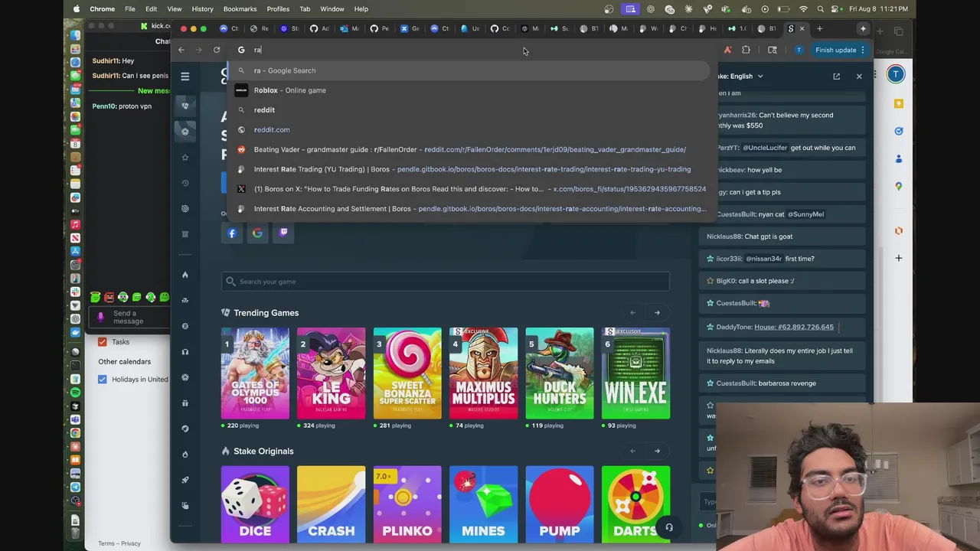Open the Duck Hunters game tile
The image size is (980, 551).
point(560,373)
